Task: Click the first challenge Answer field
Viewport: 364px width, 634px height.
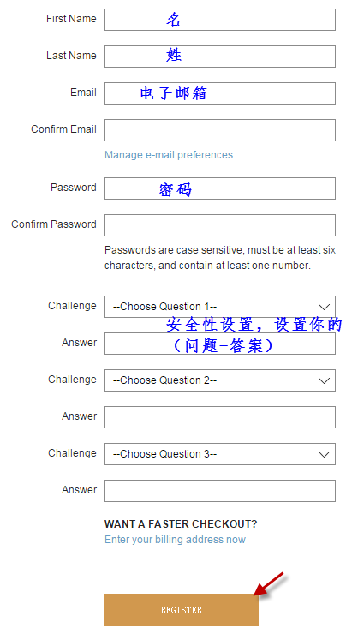Action: pyautogui.click(x=220, y=344)
